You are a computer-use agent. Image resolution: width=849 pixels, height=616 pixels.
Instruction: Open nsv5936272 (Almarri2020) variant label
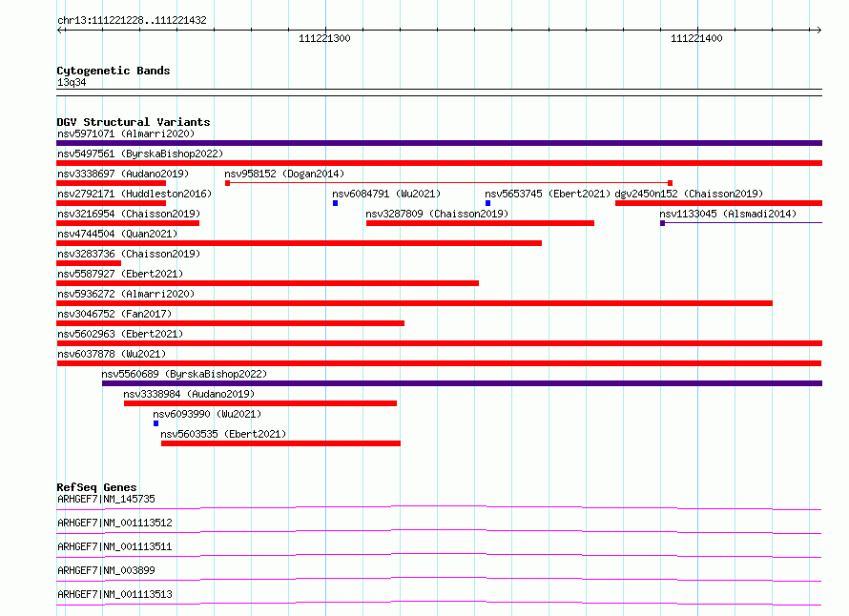coord(126,294)
